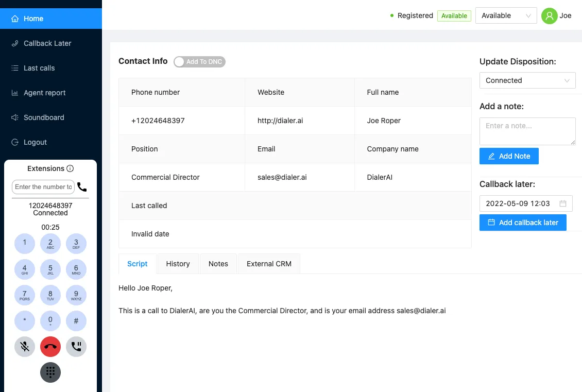This screenshot has height=392, width=582.
Task: Open the agent status Available dropdown
Action: click(x=506, y=15)
